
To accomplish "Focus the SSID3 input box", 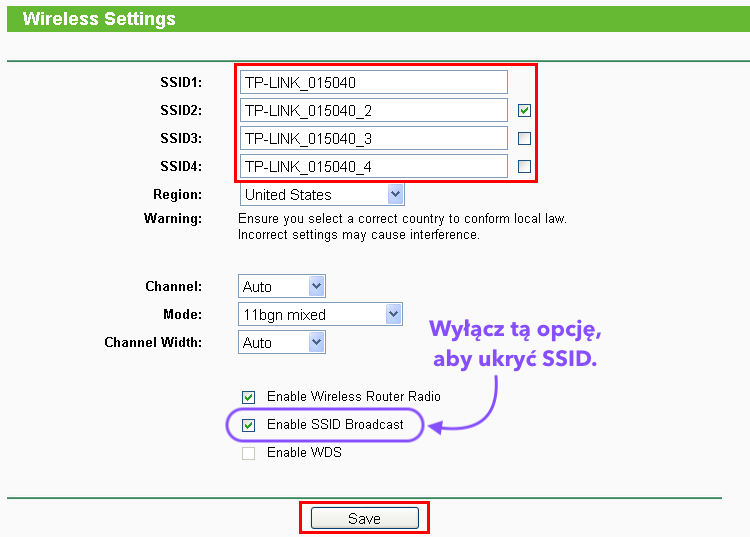I will pos(373,138).
